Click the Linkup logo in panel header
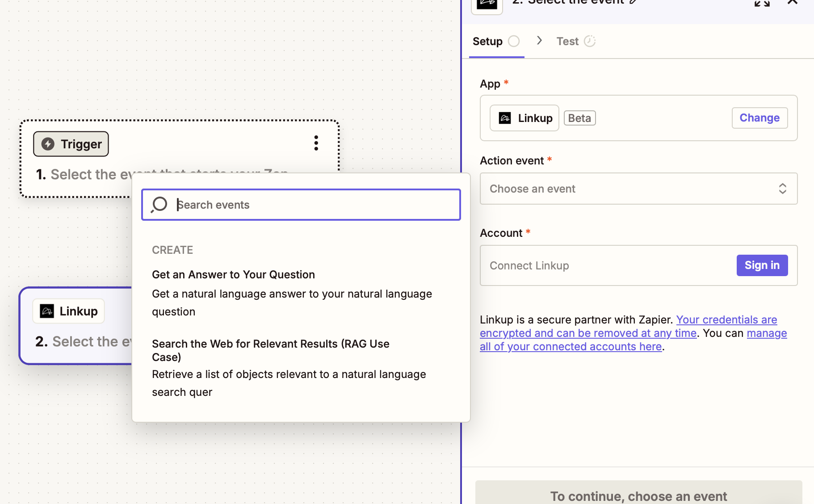Screen dimensions: 814x504 tap(487, 4)
